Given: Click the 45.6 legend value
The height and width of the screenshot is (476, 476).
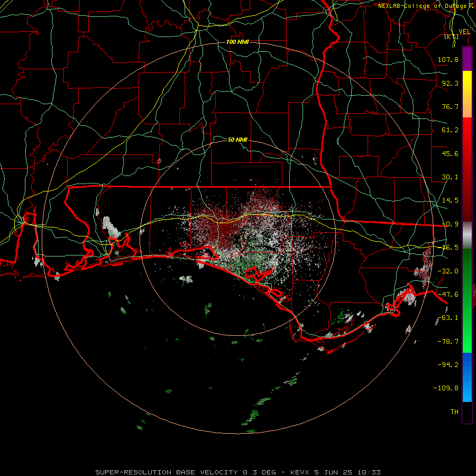Looking at the screenshot, I should click(450, 153).
